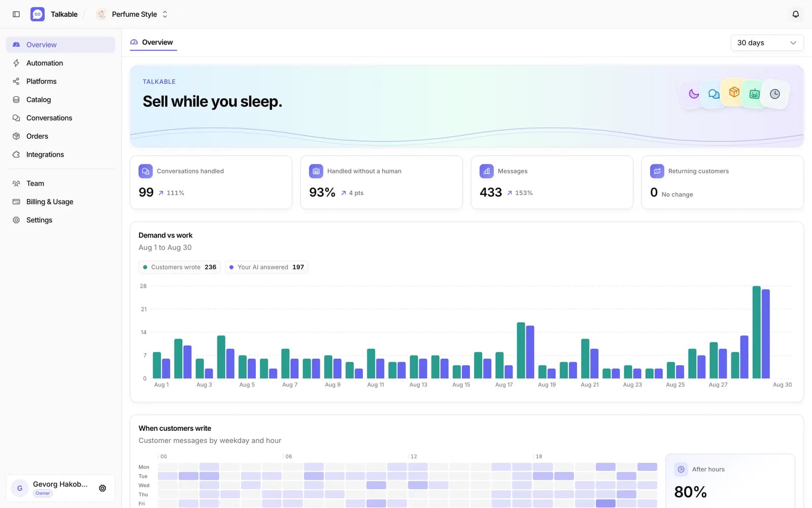This screenshot has height=508, width=812.
Task: Click the Billing card icon
Action: [16, 202]
